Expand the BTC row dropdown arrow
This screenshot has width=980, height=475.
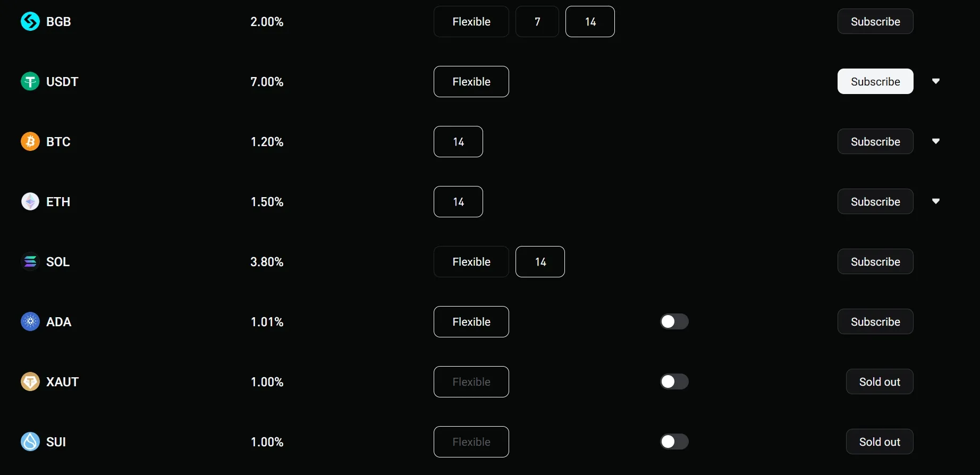pos(936,141)
